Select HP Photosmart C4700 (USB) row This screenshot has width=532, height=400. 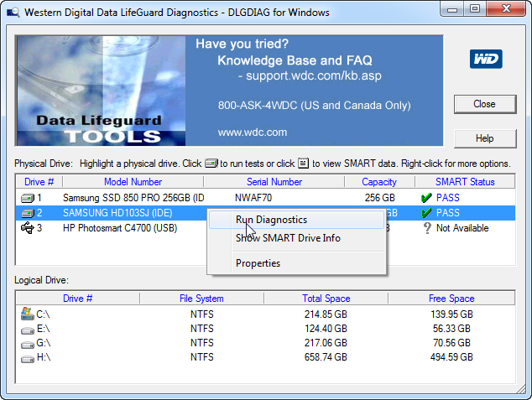265,228
